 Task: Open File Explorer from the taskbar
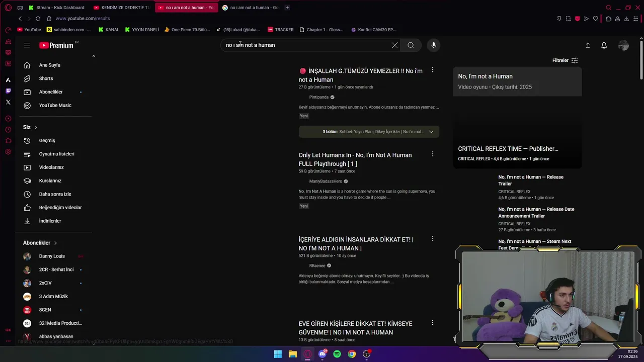click(x=293, y=354)
